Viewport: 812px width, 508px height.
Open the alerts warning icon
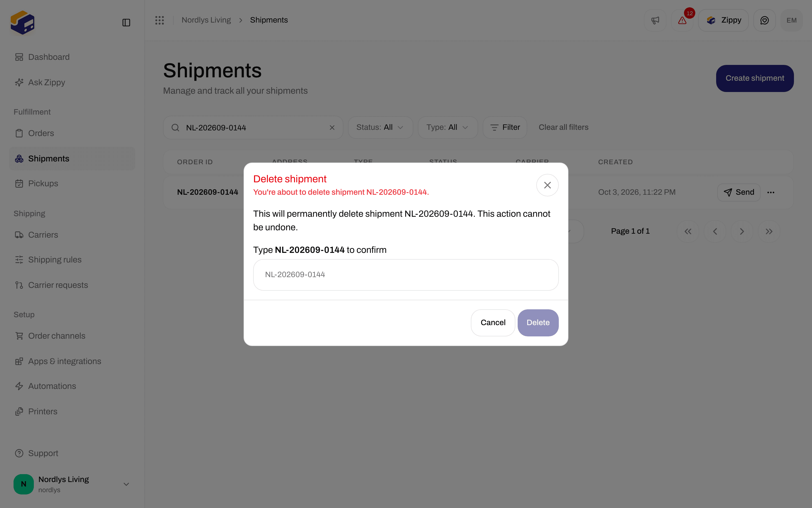[x=682, y=20]
